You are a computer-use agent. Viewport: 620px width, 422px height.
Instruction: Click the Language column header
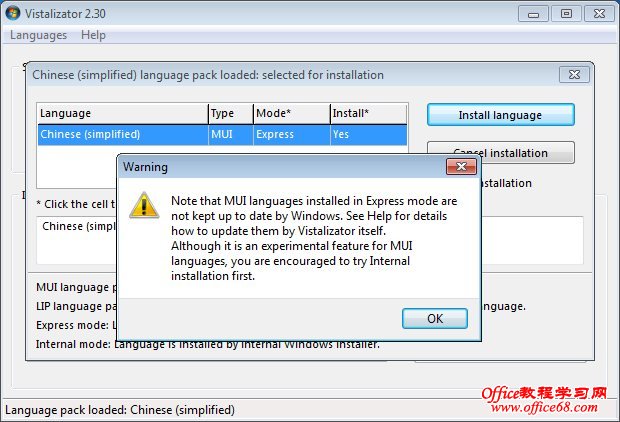[123, 114]
